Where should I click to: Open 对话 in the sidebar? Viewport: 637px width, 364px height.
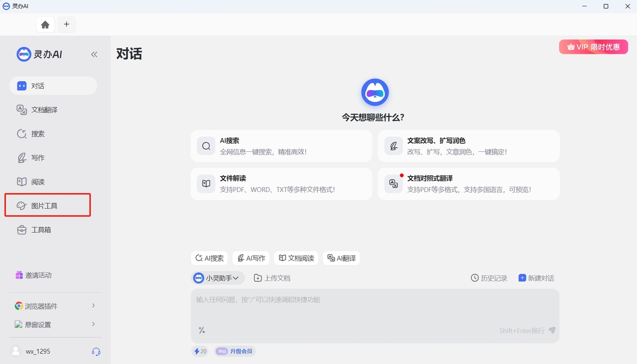click(53, 86)
